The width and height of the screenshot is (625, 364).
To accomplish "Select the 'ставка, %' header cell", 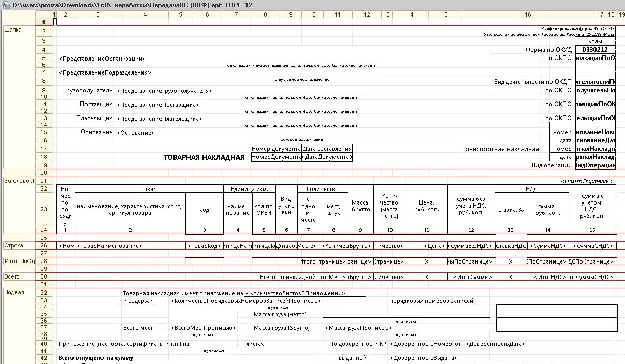I will tap(511, 209).
